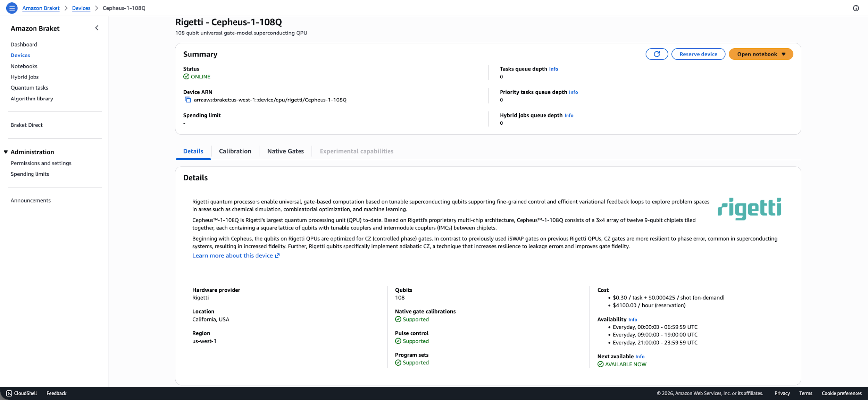Click the on-demand cost per task line
This screenshot has width=868, height=400.
point(668,298)
